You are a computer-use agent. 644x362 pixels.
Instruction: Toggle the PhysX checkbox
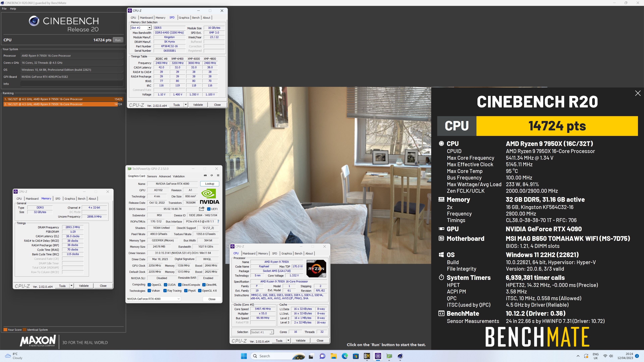[x=186, y=291]
